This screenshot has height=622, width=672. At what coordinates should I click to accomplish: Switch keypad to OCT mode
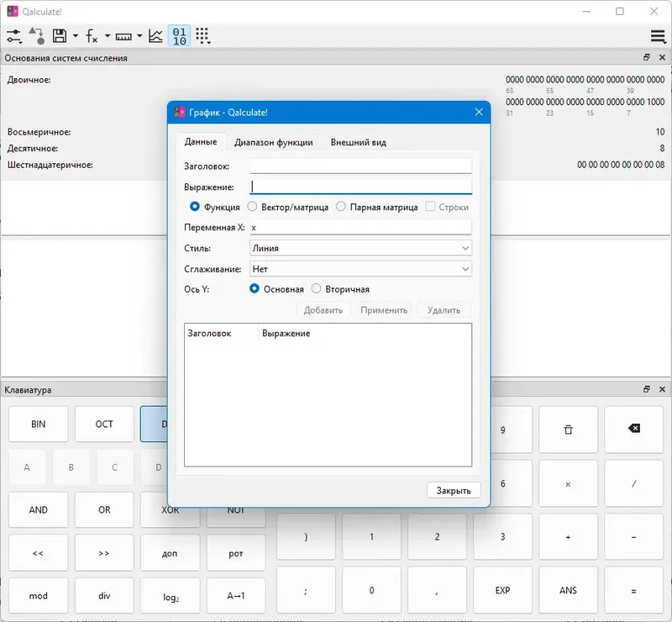pos(104,424)
